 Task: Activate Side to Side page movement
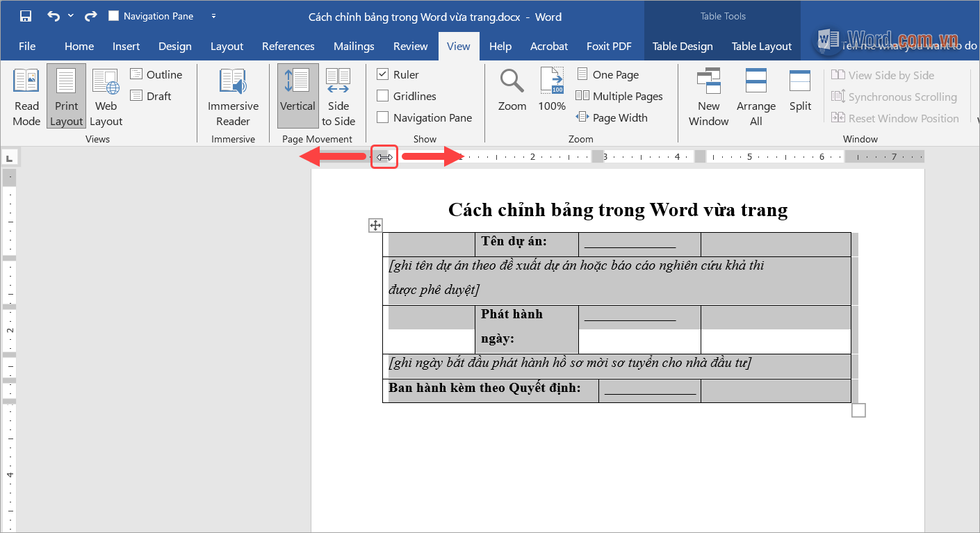tap(338, 97)
